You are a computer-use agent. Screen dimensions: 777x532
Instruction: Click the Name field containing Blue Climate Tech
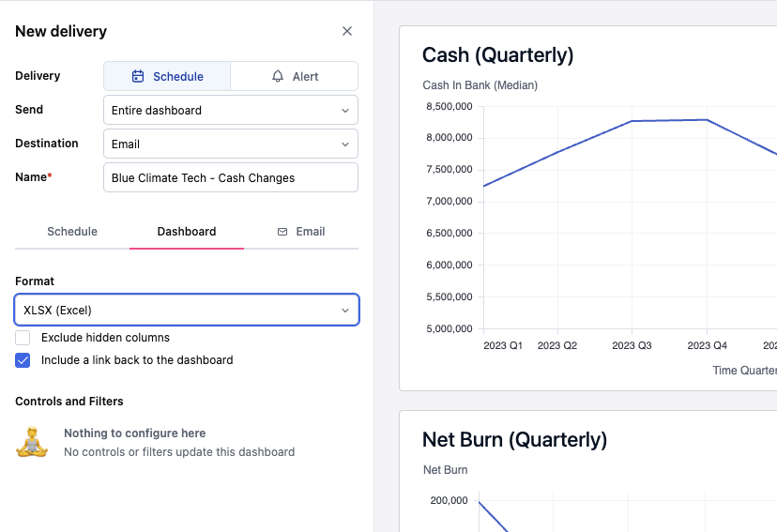coord(231,177)
